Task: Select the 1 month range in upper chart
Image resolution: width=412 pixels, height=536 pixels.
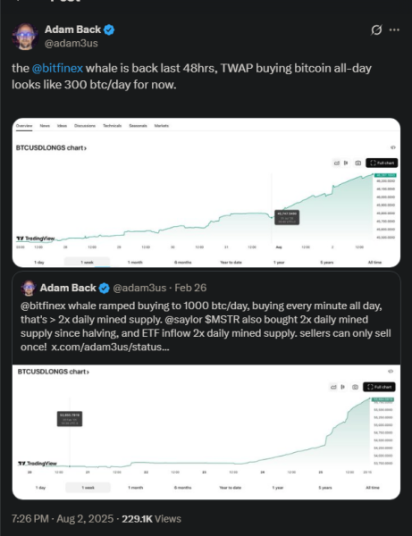Action: coord(135,262)
